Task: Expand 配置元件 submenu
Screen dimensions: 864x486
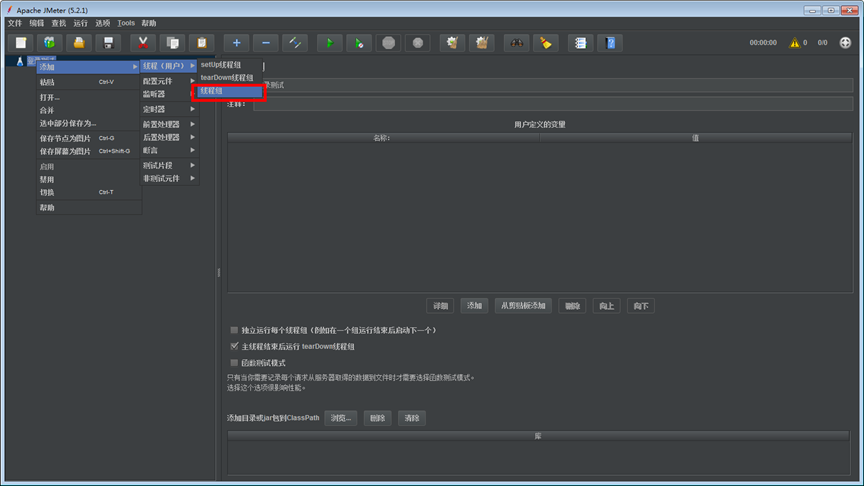Action: click(168, 81)
